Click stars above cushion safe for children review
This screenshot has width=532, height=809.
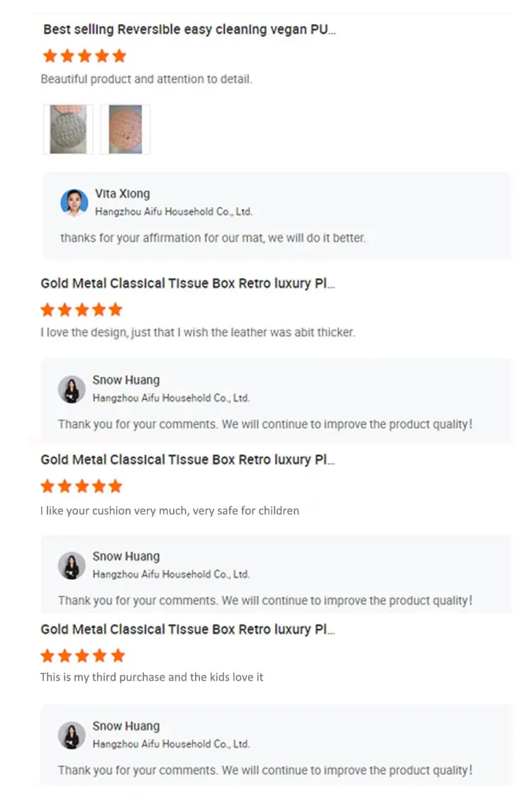click(x=82, y=486)
